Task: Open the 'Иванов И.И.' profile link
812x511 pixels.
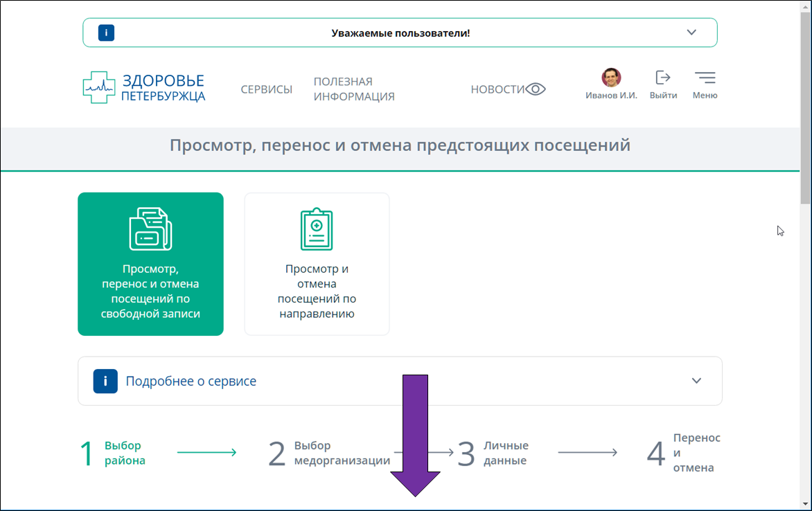Action: click(611, 96)
